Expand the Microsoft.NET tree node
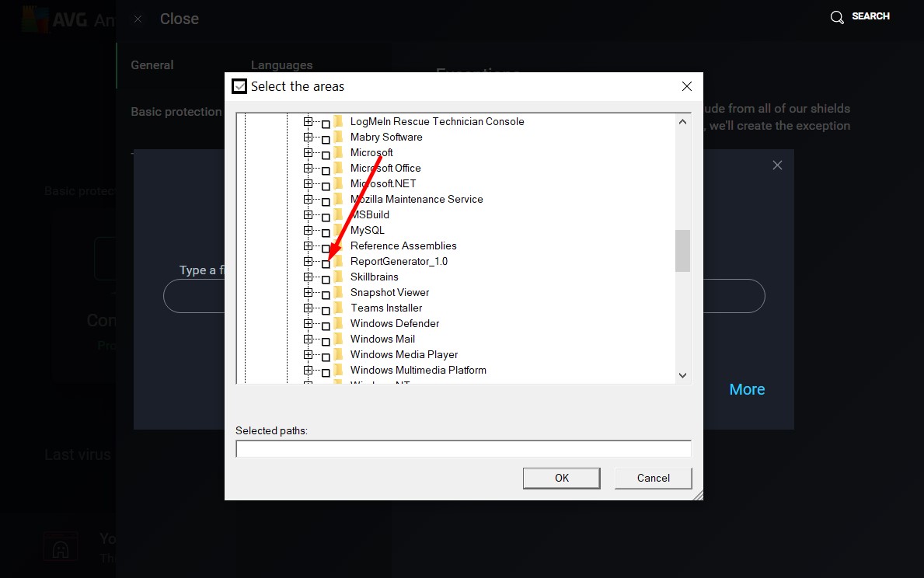This screenshot has width=924, height=578. (308, 183)
